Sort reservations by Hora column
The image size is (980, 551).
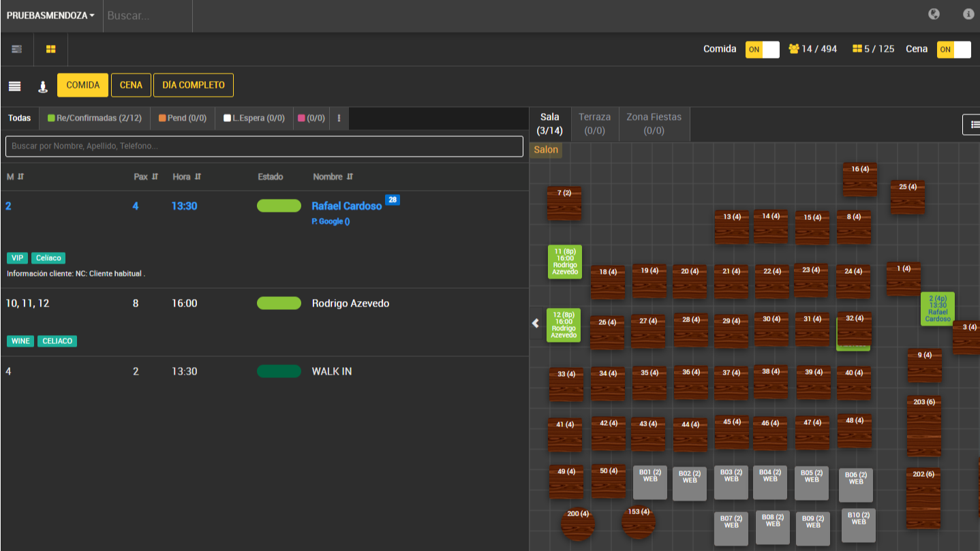(x=187, y=176)
